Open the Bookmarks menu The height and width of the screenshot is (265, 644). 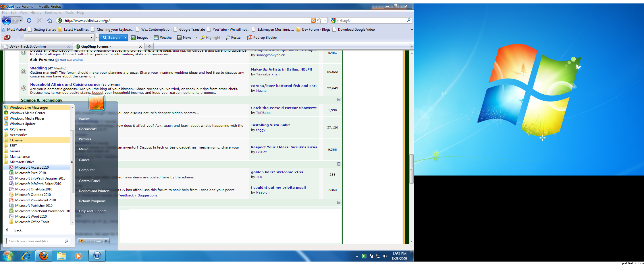click(x=53, y=13)
